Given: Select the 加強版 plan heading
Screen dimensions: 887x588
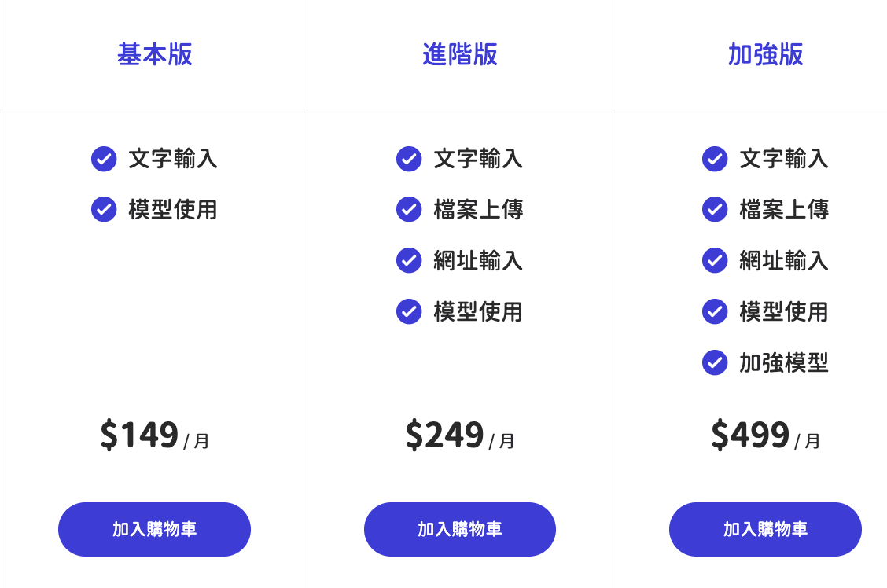Looking at the screenshot, I should [x=766, y=55].
